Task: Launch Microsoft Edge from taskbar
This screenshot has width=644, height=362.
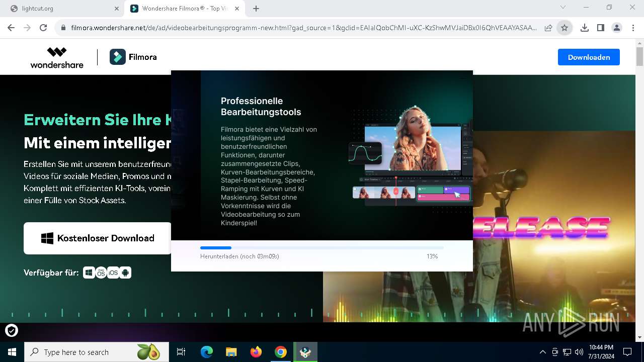Action: click(207, 352)
